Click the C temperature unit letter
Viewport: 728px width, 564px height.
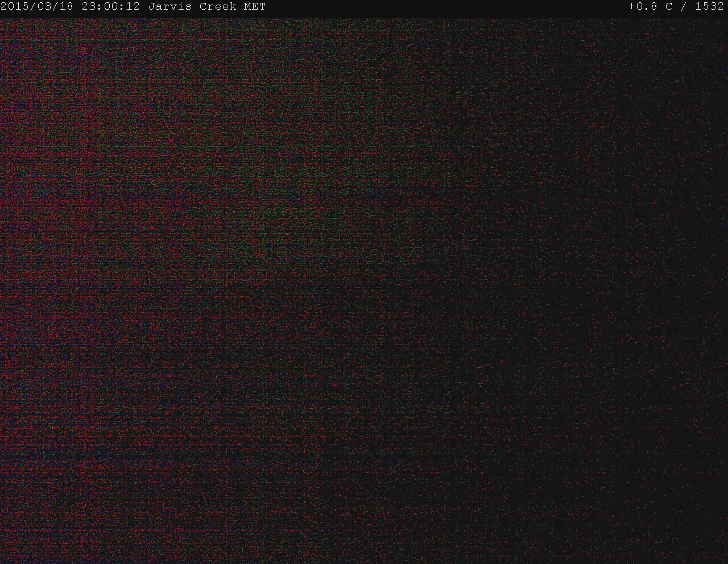(x=669, y=7)
